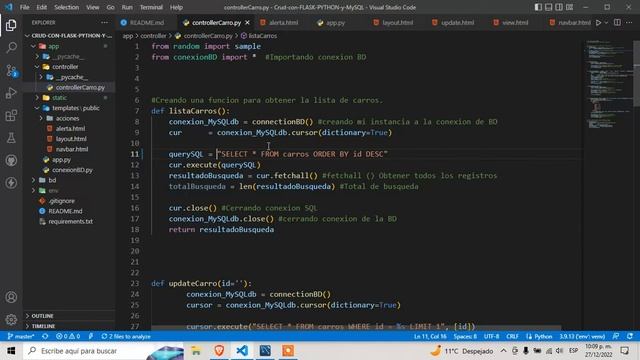
Task: Open the Explorer view in activity bar
Action: 11,25
